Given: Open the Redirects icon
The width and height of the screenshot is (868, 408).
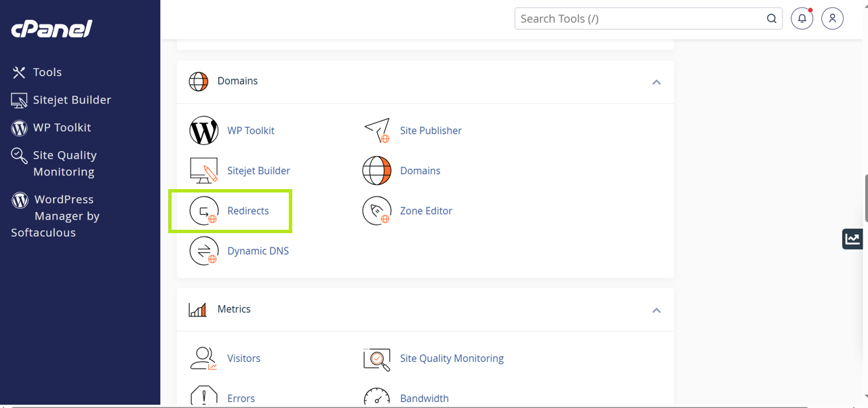Looking at the screenshot, I should pos(203,211).
